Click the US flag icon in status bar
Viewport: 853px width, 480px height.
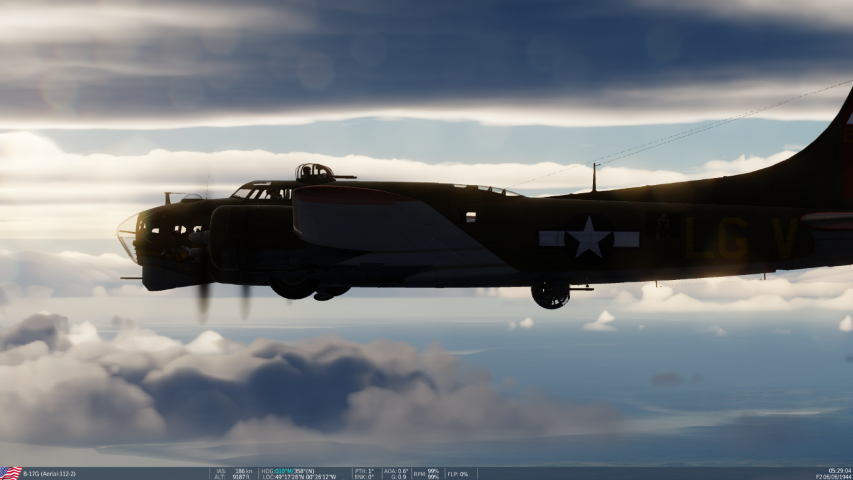11,473
